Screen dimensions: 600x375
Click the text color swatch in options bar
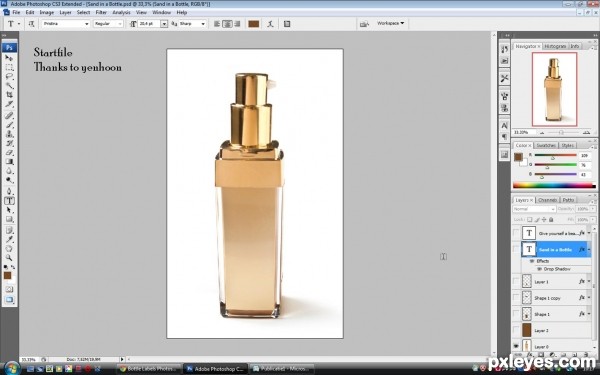tap(254, 24)
